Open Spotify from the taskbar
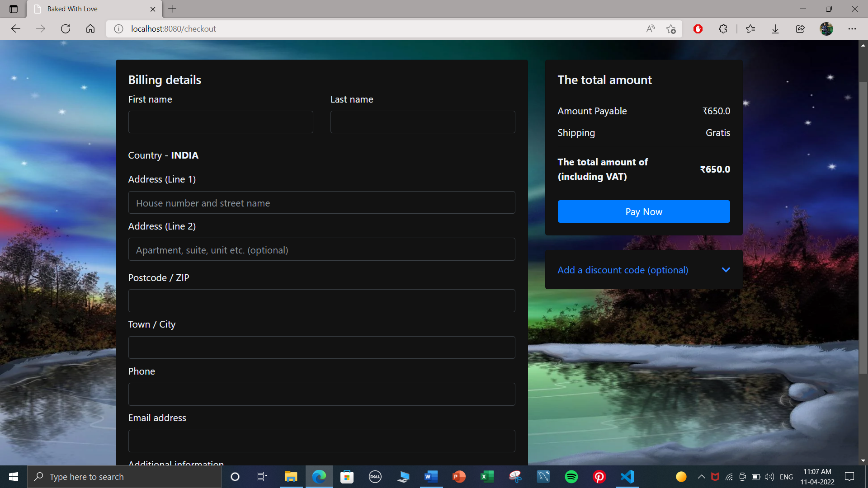 click(x=571, y=477)
